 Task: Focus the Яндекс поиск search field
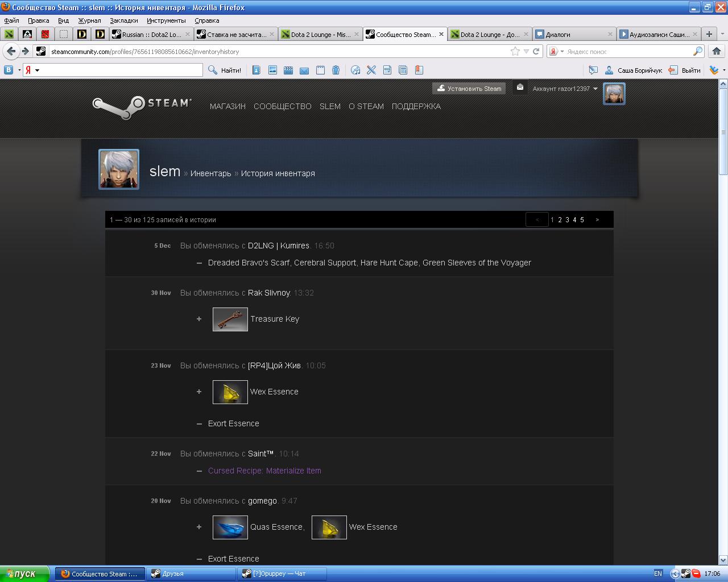[628, 52]
